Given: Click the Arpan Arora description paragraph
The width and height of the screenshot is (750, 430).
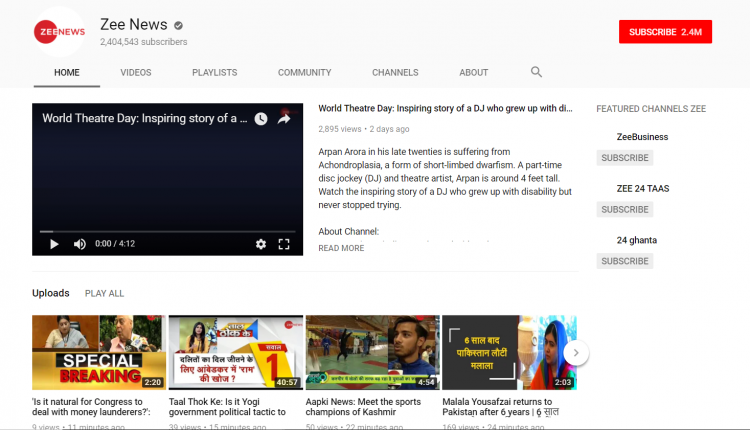Looking at the screenshot, I should (445, 178).
